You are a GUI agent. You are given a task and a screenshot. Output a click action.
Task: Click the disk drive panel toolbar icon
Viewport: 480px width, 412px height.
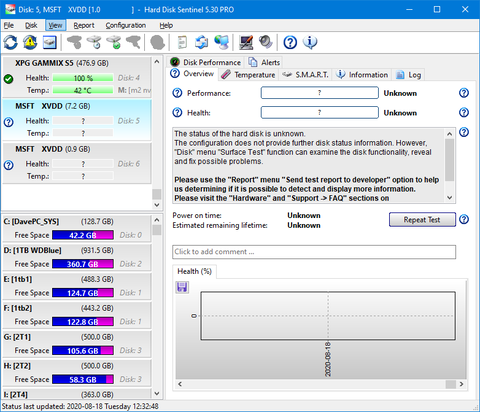(x=50, y=42)
